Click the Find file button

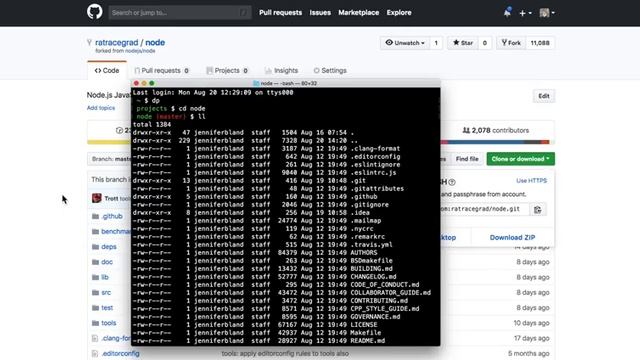tap(467, 159)
